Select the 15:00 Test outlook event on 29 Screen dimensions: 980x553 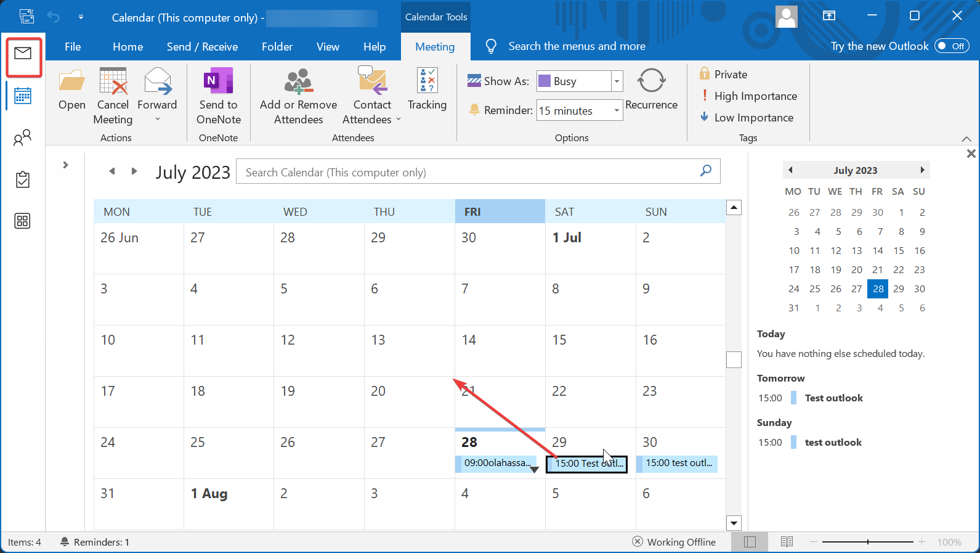[x=586, y=464]
